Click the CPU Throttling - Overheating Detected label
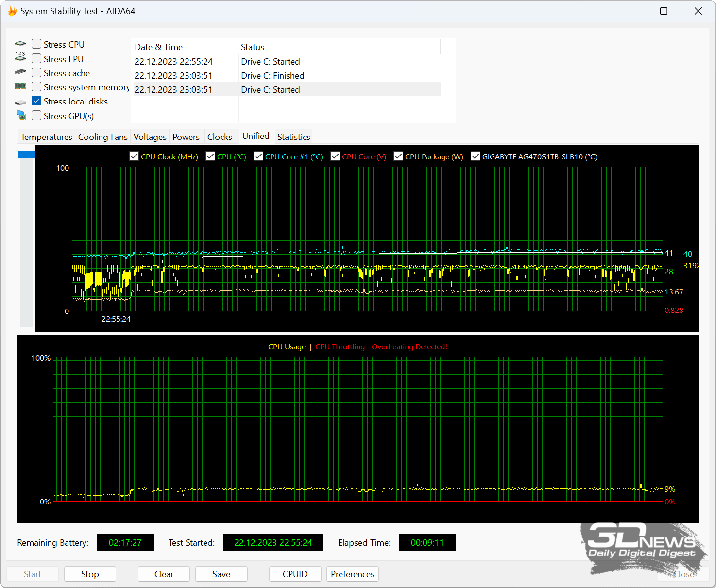The height and width of the screenshot is (588, 716). [381, 347]
